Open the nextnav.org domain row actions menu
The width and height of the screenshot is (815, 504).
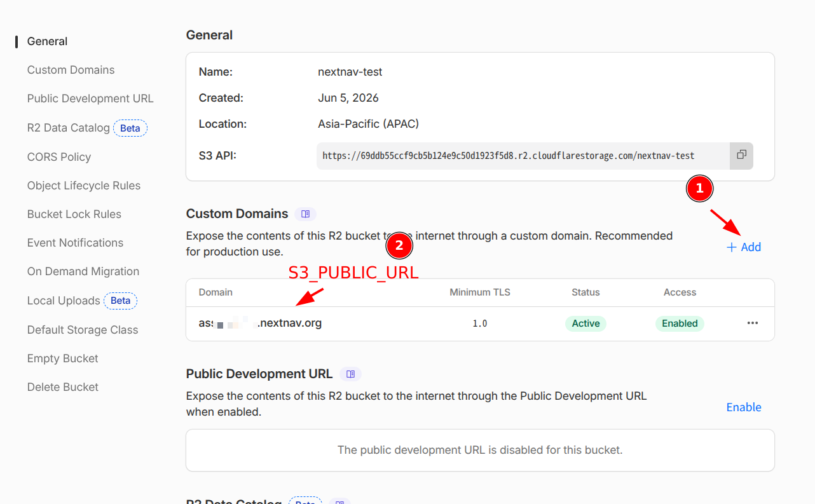pos(753,323)
